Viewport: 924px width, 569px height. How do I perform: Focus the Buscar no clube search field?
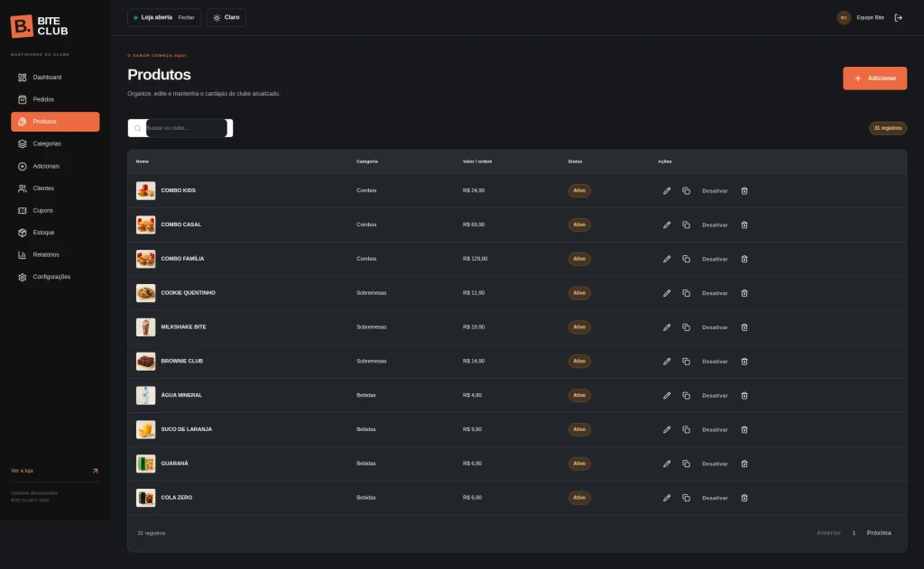click(x=180, y=128)
